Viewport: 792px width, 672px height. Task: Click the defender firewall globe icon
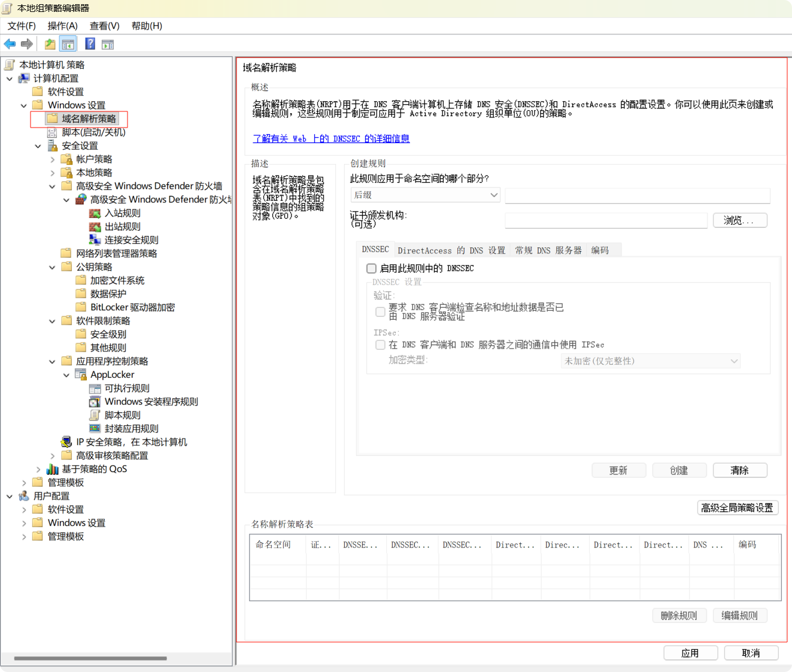pos(80,199)
